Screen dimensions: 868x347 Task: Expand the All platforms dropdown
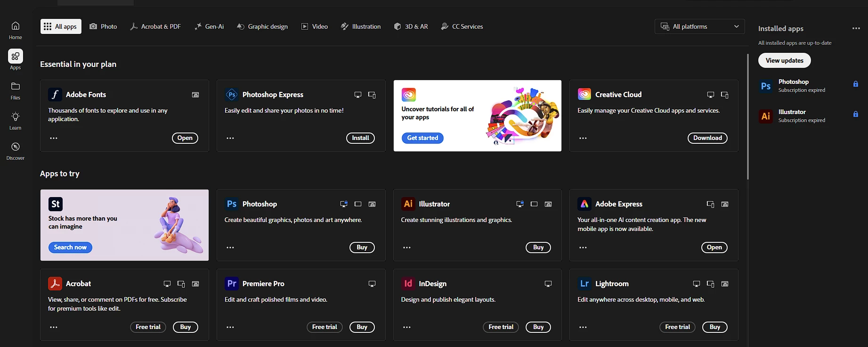pos(699,26)
